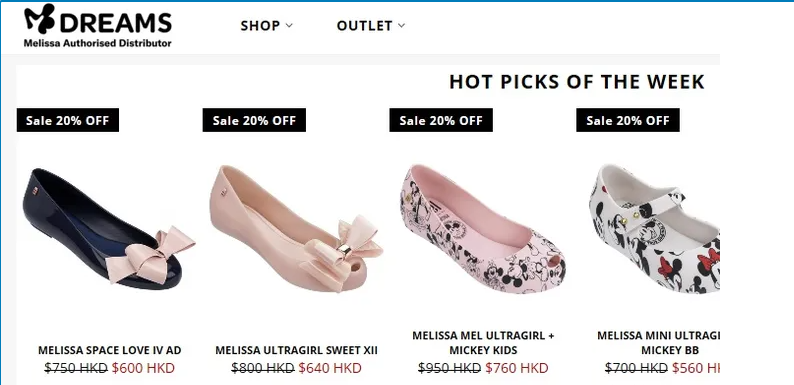
Task: Open the white Mickey BB shoe image
Action: [654, 229]
